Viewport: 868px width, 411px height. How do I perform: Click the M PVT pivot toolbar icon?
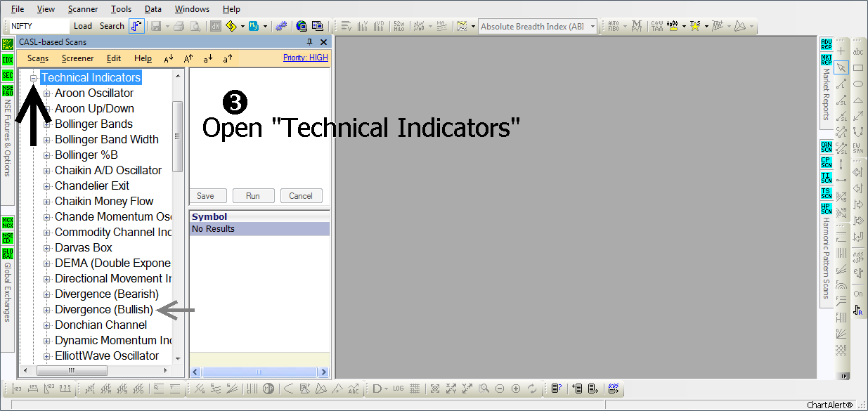pos(637,26)
